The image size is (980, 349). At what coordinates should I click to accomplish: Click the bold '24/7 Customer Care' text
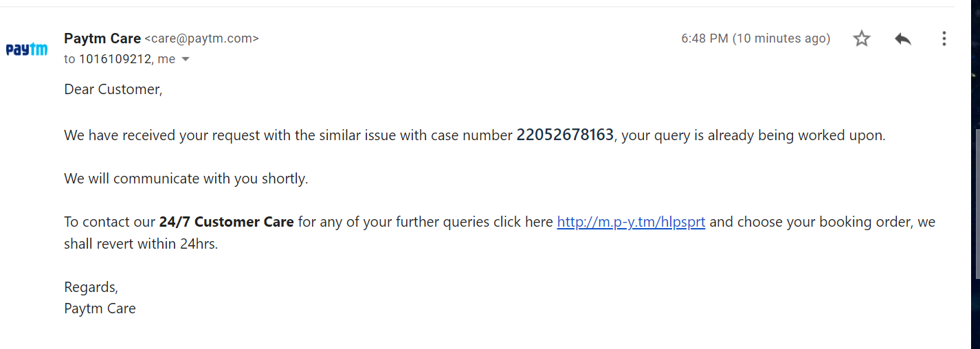(x=226, y=222)
